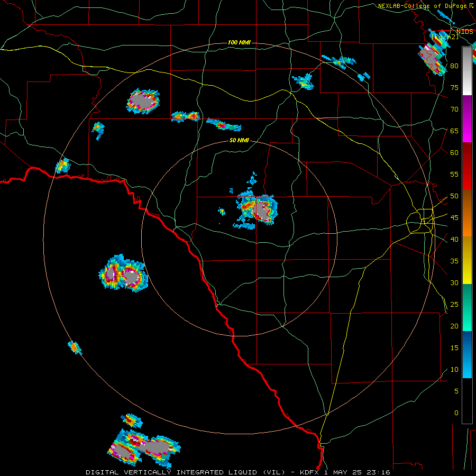Image resolution: width=476 pixels, height=476 pixels.
Task: Select legend value 70
Action: pyautogui.click(x=454, y=109)
